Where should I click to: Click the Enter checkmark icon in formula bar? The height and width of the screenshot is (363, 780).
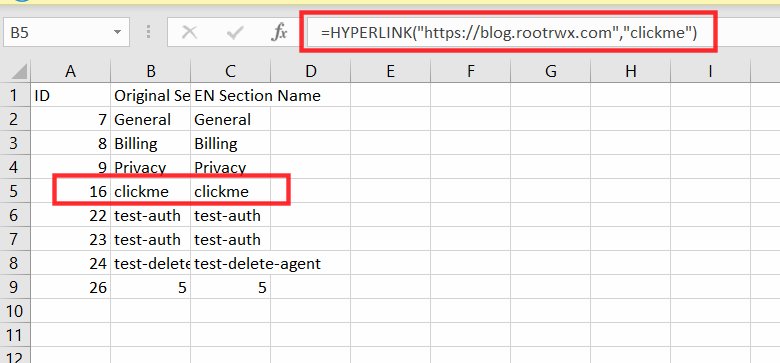[x=234, y=33]
